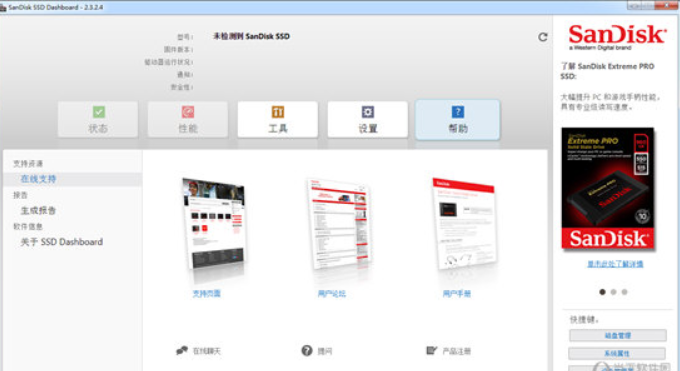This screenshot has height=371, width=680.
Task: Click the SanDisk logo in side panel
Action: tap(617, 37)
